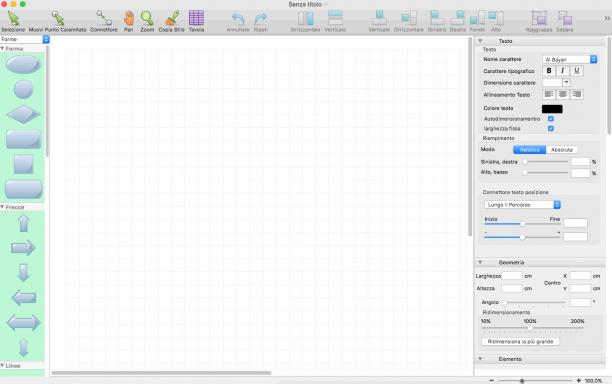Pick the up arrow shape in Frecce

23,224
